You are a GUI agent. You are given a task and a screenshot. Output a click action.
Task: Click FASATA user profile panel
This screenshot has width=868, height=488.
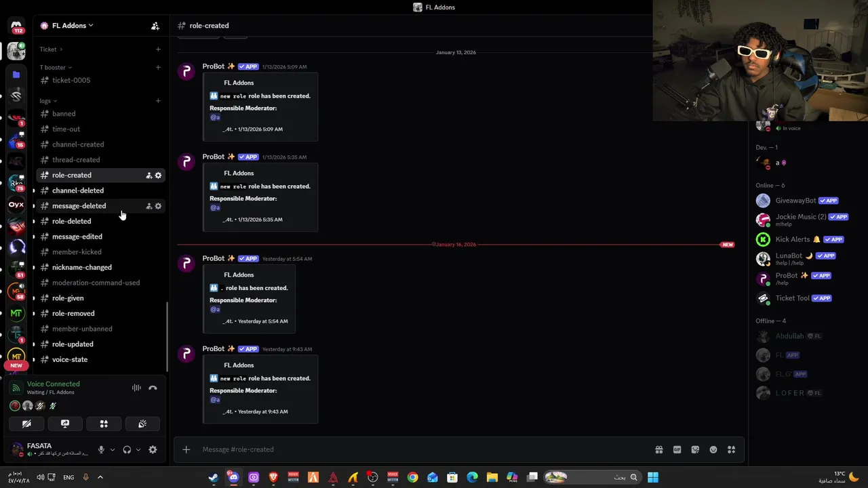[x=49, y=449]
